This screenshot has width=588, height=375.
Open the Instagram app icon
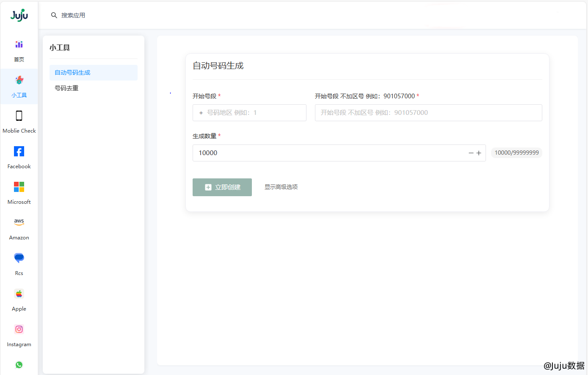pos(19,329)
